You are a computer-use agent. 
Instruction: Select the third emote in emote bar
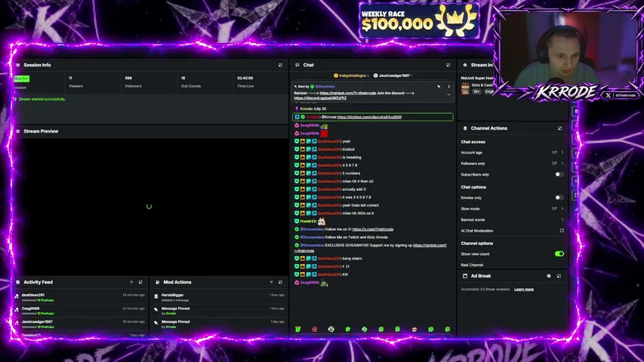(331, 329)
